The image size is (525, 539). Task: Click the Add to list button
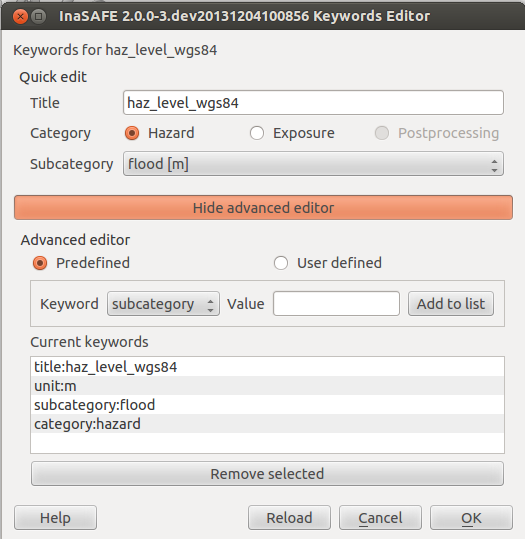(x=451, y=304)
